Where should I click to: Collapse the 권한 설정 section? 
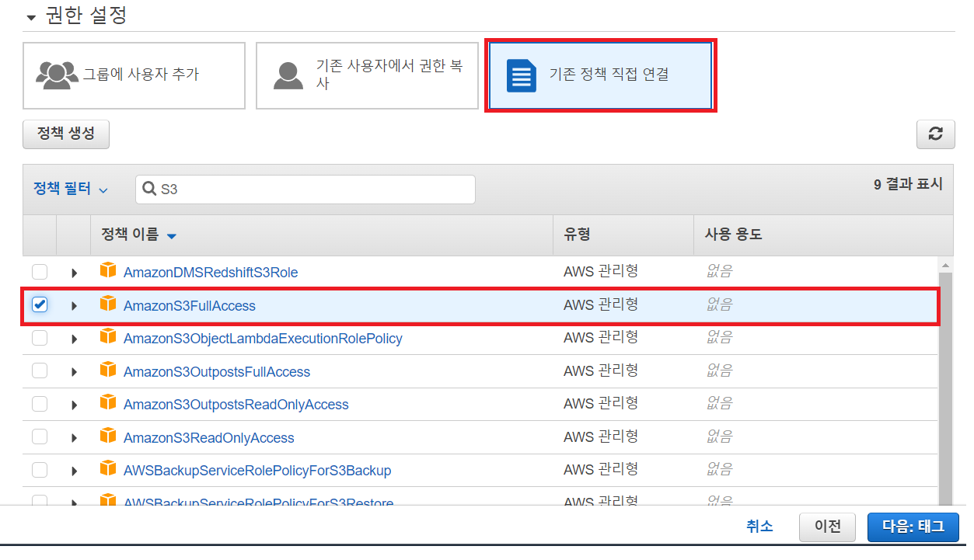coord(31,16)
